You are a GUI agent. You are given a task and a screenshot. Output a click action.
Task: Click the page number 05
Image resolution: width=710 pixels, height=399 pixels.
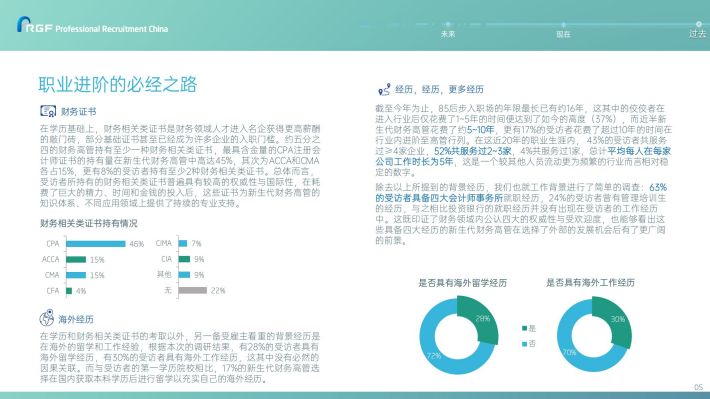[699, 387]
